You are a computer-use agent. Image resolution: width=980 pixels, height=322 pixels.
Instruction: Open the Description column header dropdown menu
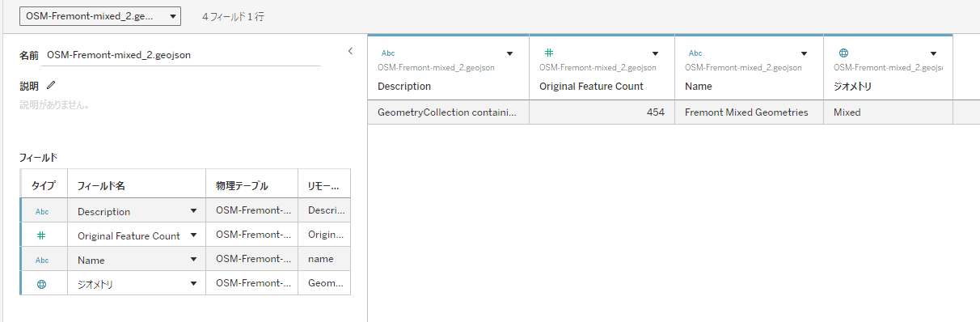[509, 53]
